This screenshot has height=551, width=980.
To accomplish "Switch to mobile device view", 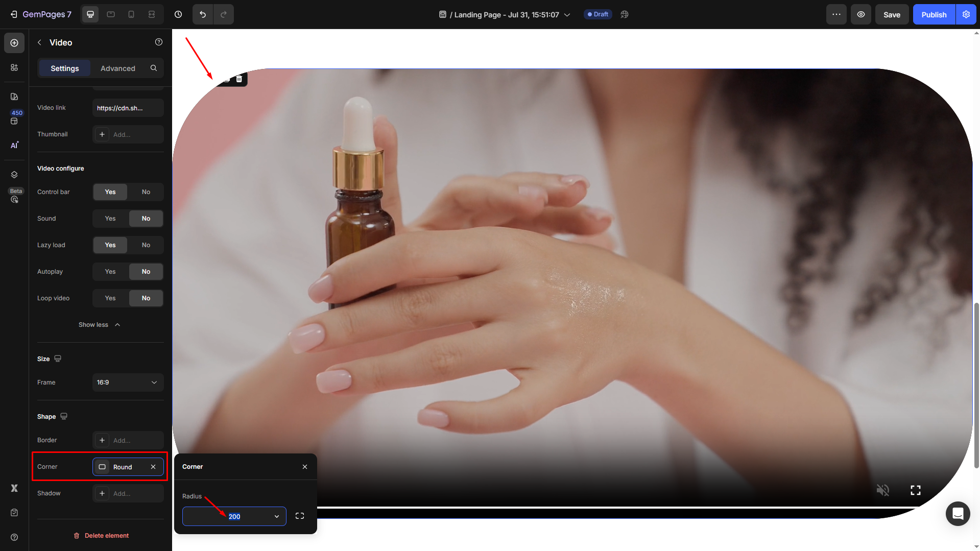I will pos(131,14).
